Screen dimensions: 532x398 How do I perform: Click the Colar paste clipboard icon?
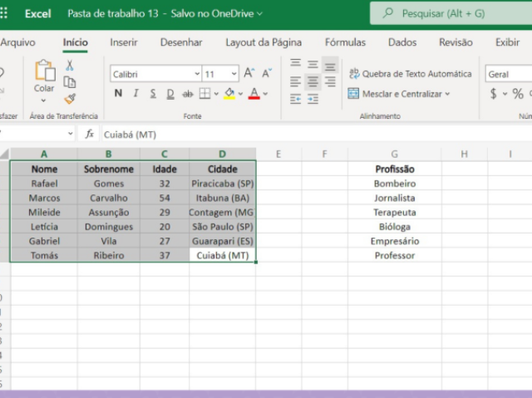click(x=45, y=71)
